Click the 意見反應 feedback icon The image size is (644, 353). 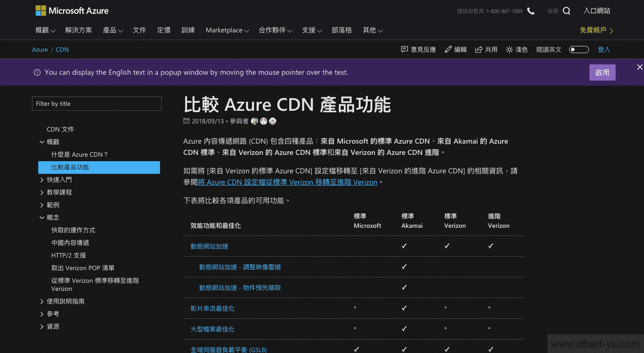coord(404,50)
